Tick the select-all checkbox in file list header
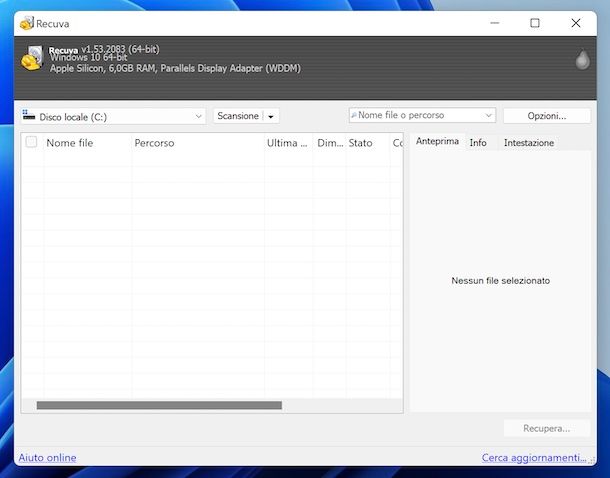Viewport: 610px width, 478px height. coord(31,142)
